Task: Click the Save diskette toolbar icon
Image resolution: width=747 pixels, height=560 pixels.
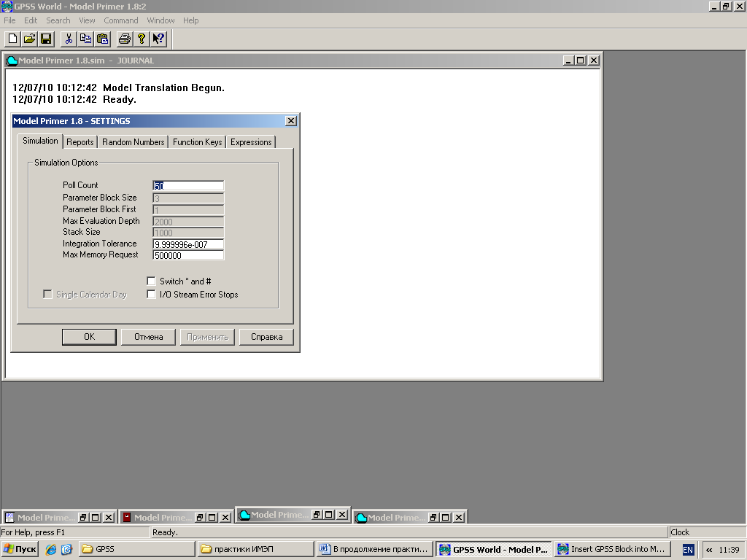Action: [46, 39]
